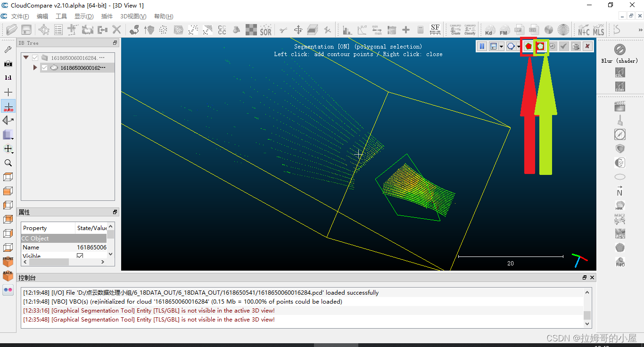This screenshot has height=347, width=644.
Task: Add scalar field plus icon
Action: point(406,30)
